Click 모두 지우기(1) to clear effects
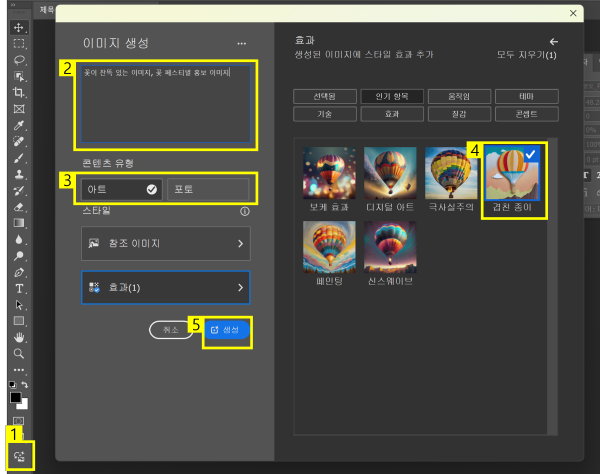This screenshot has height=474, width=600. pos(527,55)
